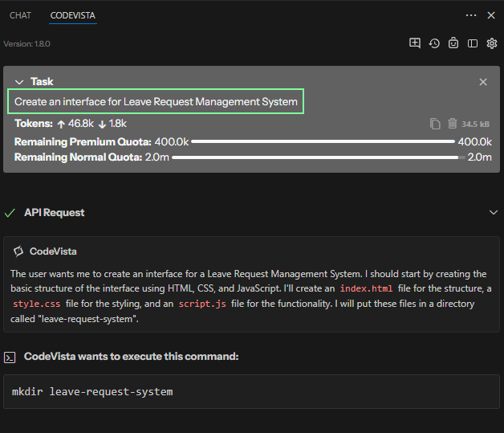
Task: Click the Remaining Normal Quota bar
Action: (319, 157)
